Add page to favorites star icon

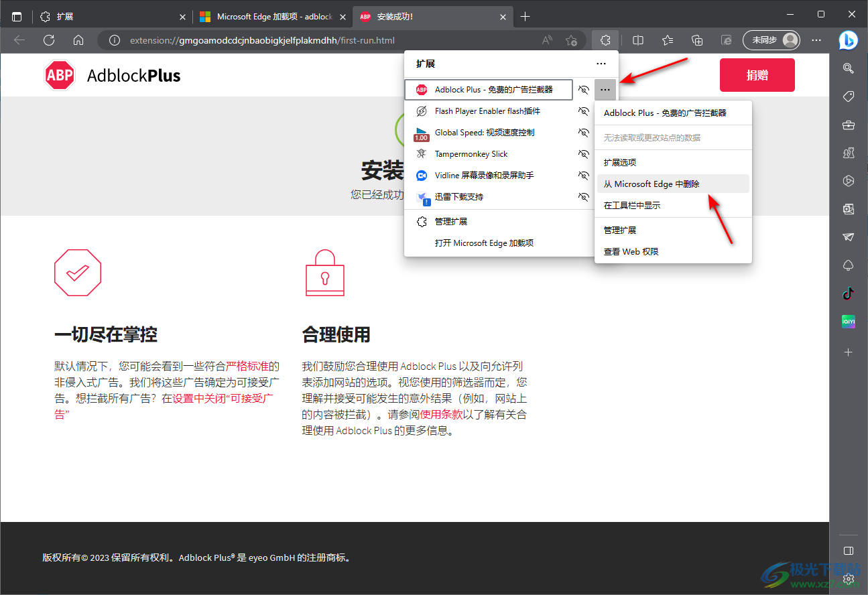[x=571, y=40]
